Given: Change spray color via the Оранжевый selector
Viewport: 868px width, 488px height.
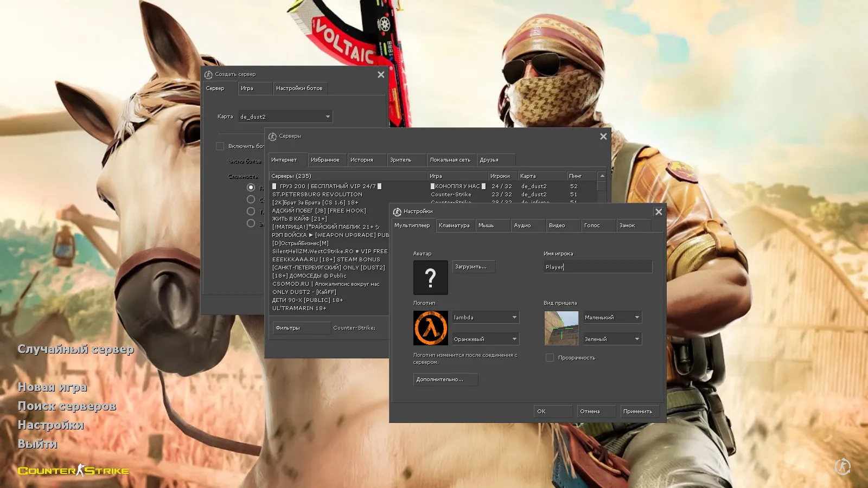Looking at the screenshot, I should point(485,338).
